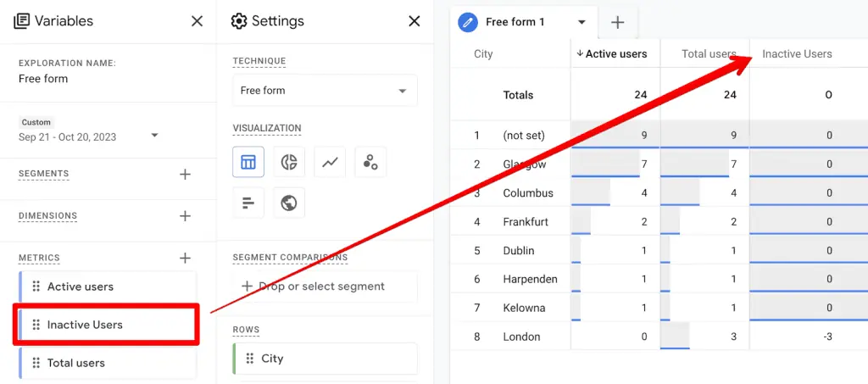Close the Settings panel
868x384 pixels.
click(x=414, y=21)
